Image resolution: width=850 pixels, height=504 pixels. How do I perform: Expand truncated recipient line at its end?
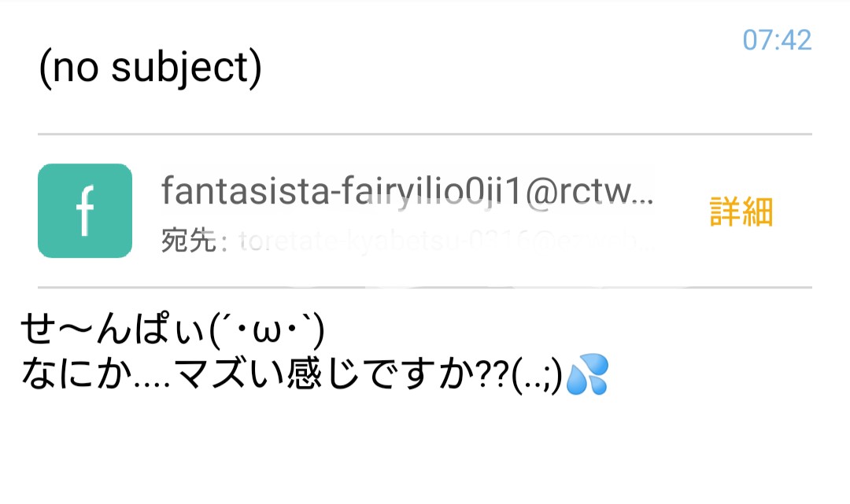pyautogui.click(x=645, y=242)
